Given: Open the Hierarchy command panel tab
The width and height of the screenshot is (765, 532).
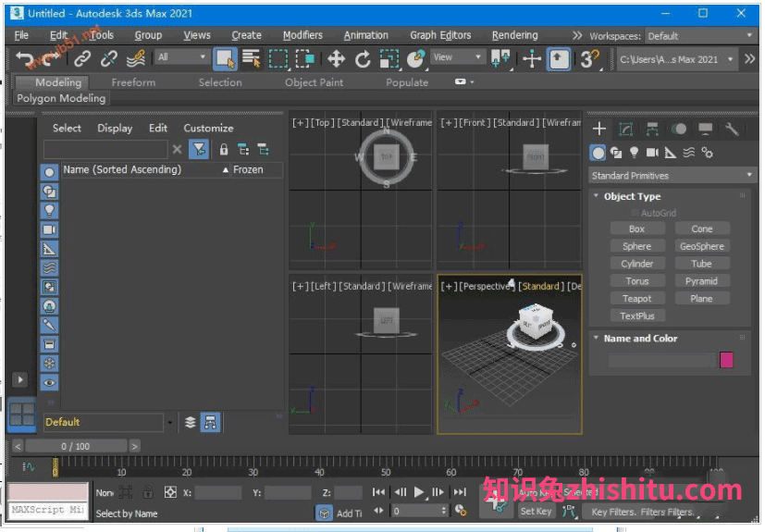Looking at the screenshot, I should tap(652, 129).
